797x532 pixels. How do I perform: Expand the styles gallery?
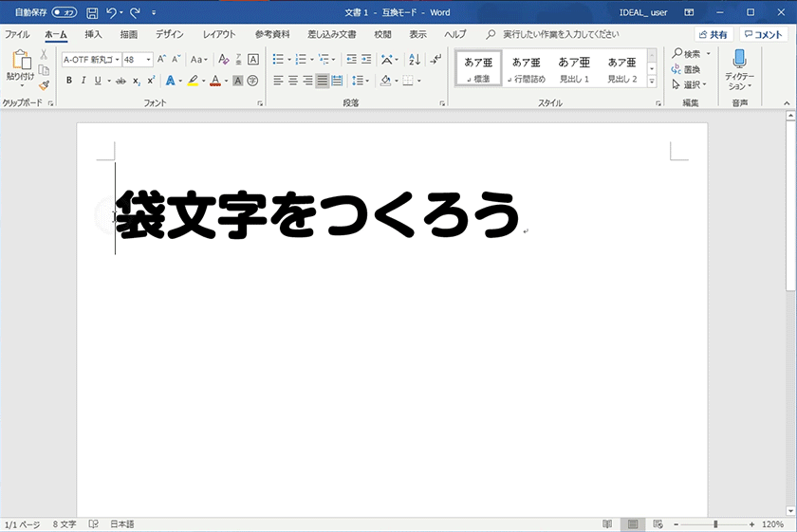[x=652, y=82]
